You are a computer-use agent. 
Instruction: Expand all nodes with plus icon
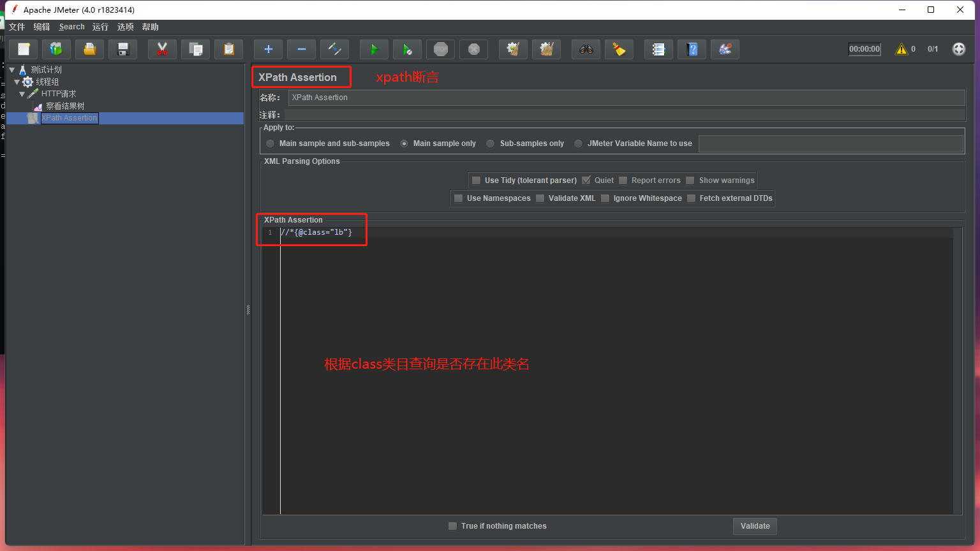[x=269, y=49]
